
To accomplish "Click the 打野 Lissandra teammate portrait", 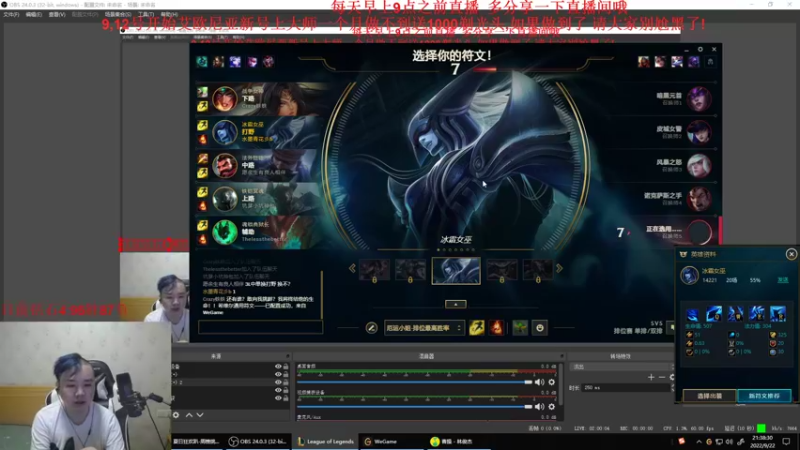I will click(x=224, y=132).
